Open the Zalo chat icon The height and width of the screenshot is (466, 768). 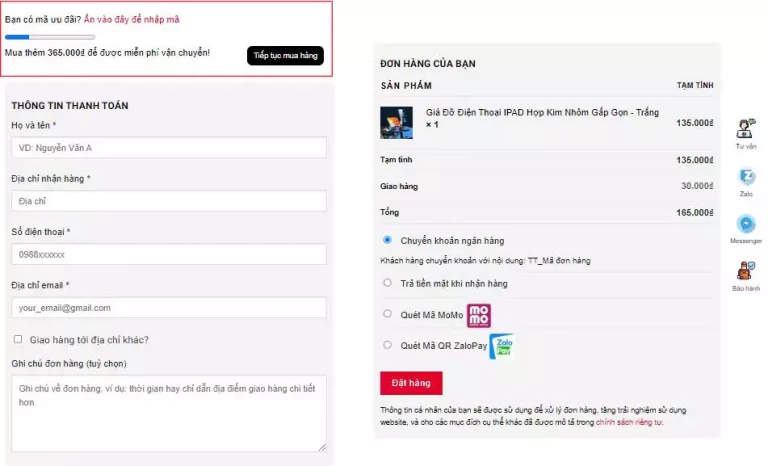click(746, 176)
